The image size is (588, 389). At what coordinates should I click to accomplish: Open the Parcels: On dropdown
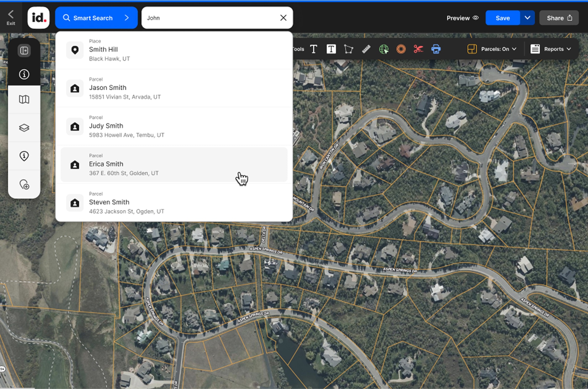point(498,49)
